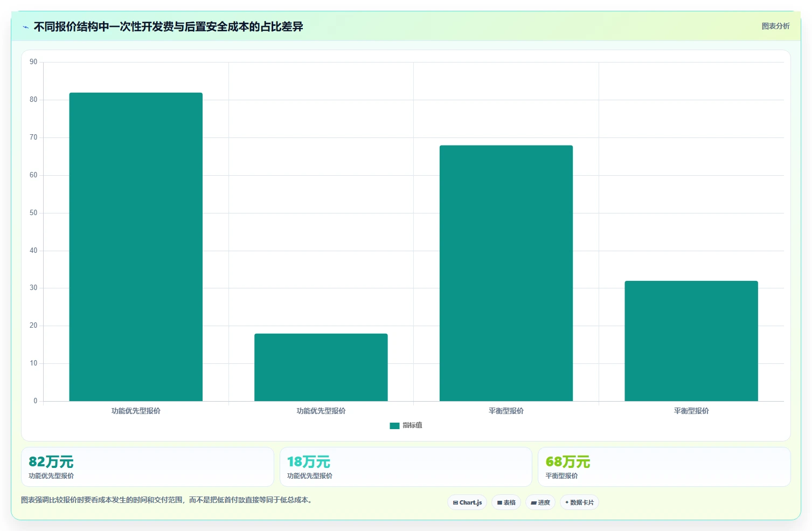Click the 功能优先型报价 label in the 82万元 card
The image size is (812, 531).
click(51, 476)
